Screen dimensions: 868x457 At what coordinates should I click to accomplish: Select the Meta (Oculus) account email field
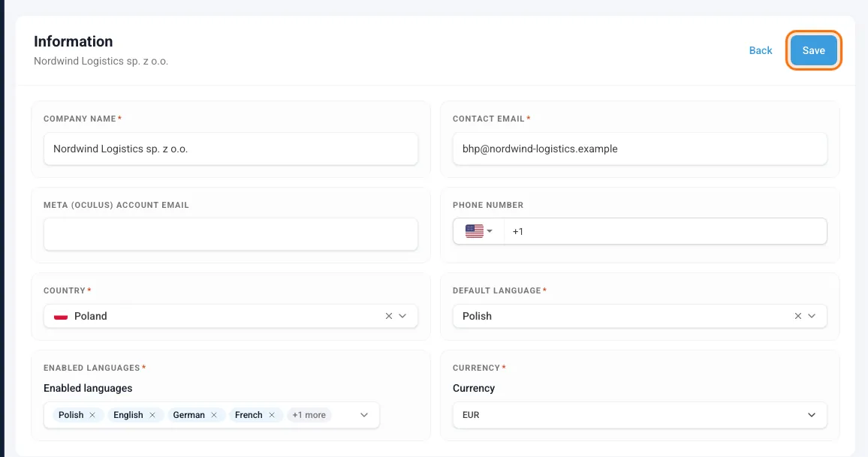point(231,234)
